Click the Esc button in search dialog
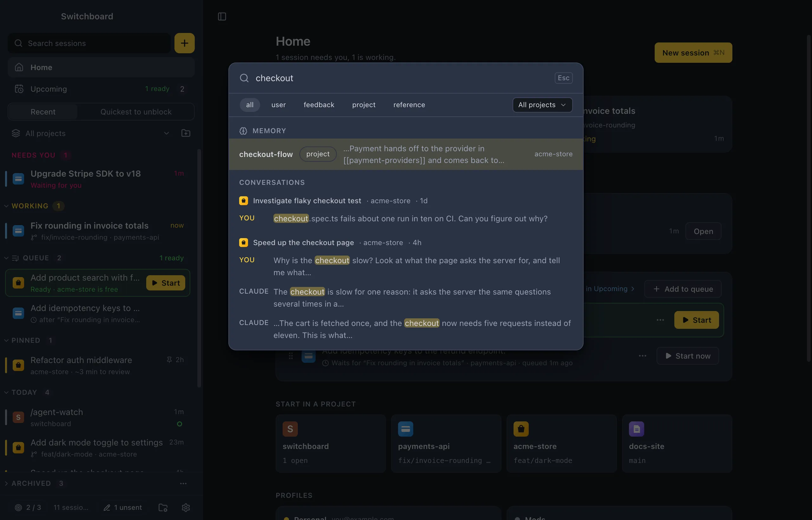Image resolution: width=812 pixels, height=520 pixels. pyautogui.click(x=563, y=78)
